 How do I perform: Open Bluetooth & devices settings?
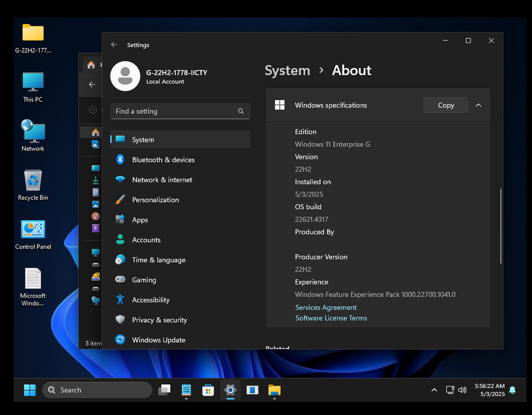click(163, 160)
